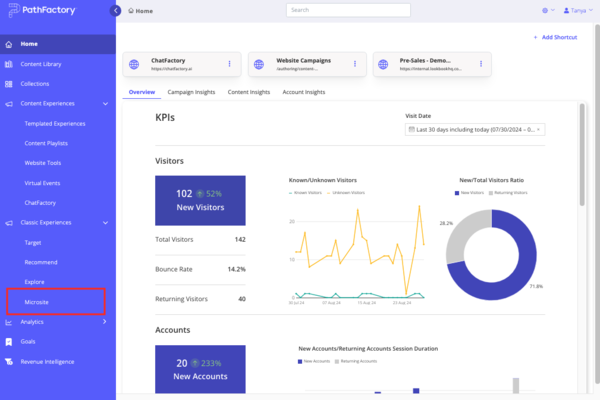This screenshot has width=600, height=400.
Task: Switch to the Content Insights tab
Action: [x=249, y=92]
